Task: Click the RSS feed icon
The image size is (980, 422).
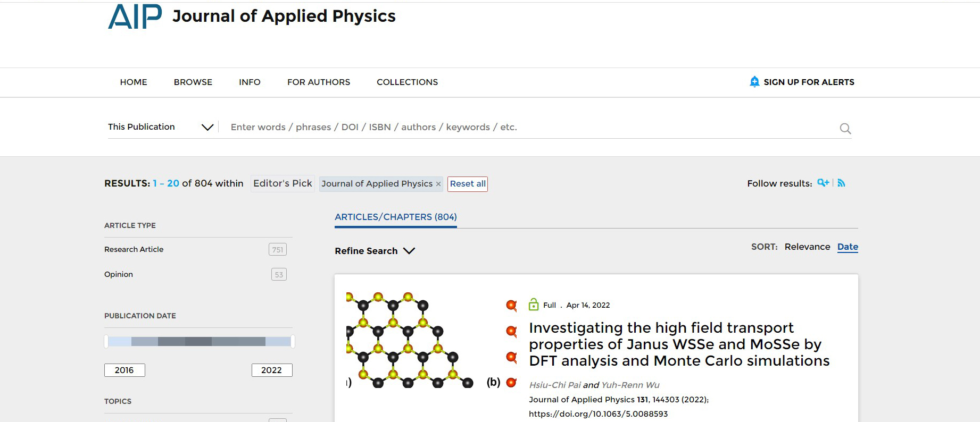Action: point(841,183)
